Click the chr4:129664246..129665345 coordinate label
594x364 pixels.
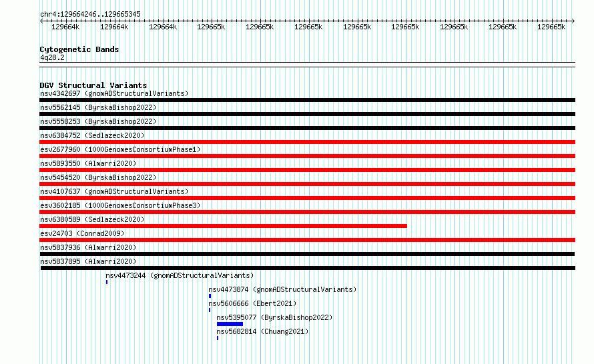click(90, 14)
